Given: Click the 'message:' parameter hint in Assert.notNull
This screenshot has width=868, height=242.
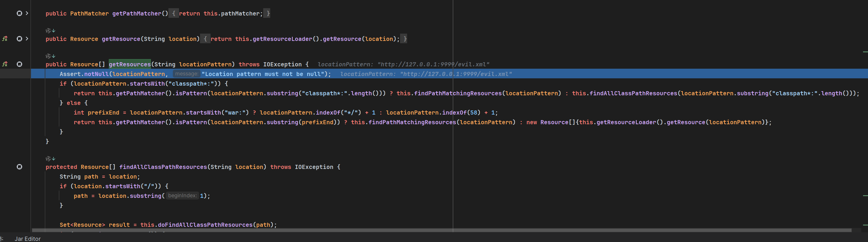Looking at the screenshot, I should 187,74.
